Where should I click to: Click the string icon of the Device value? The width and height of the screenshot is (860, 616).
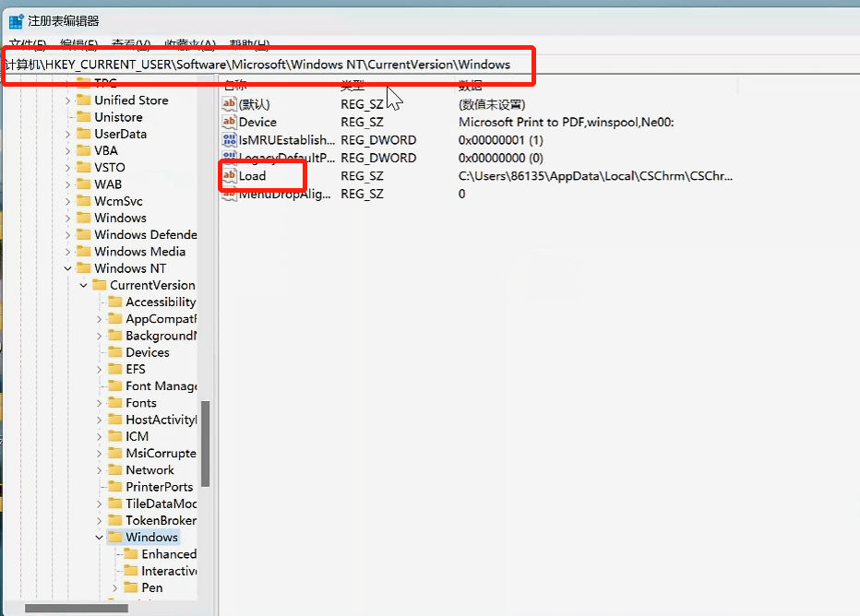click(x=229, y=121)
